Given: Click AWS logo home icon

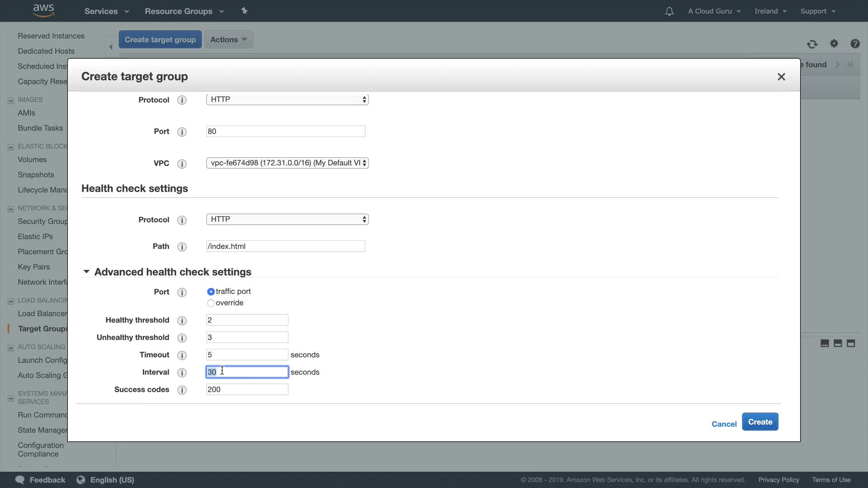Looking at the screenshot, I should pos(43,10).
